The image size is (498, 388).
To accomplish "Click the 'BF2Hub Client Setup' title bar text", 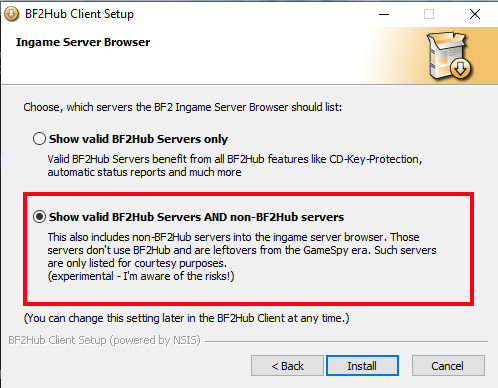I will 79,14.
